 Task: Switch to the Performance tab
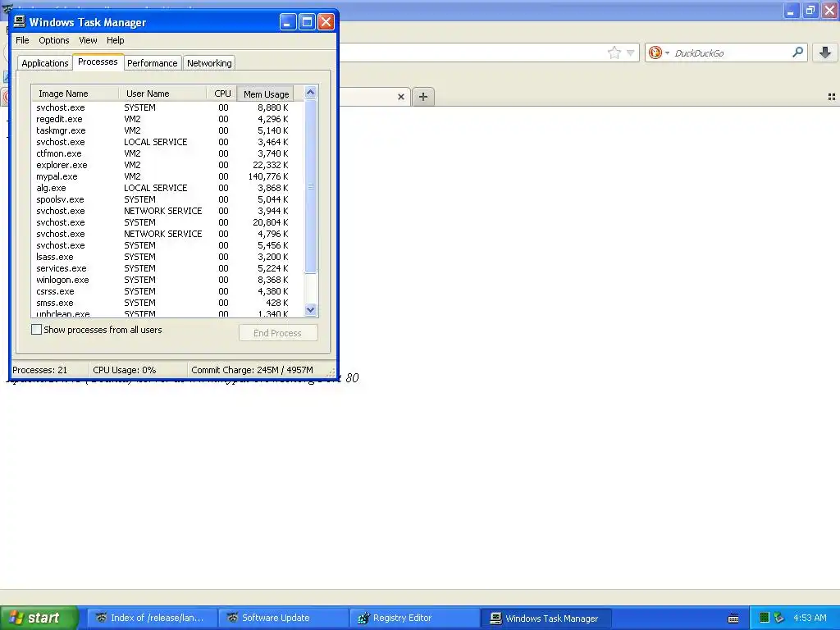click(152, 63)
